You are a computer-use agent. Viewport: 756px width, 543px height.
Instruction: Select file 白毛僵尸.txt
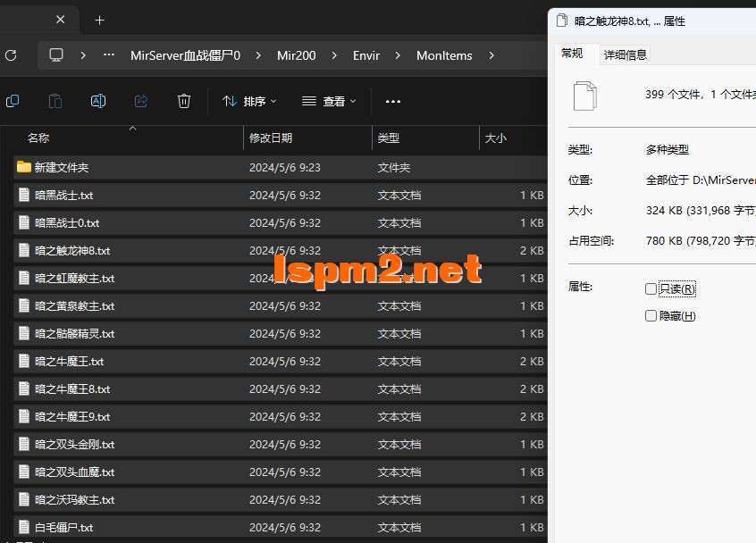pyautogui.click(x=280, y=528)
